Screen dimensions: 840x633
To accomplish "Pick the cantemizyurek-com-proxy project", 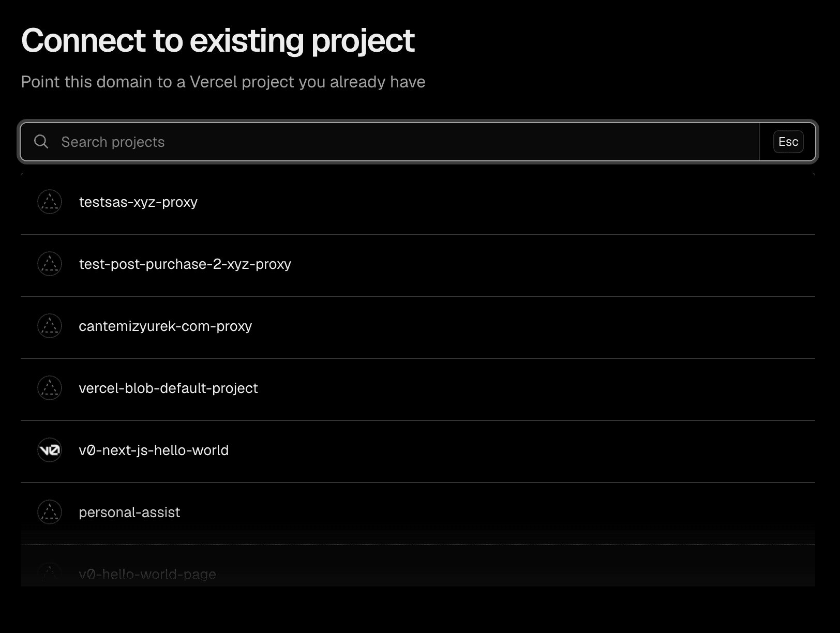I will pyautogui.click(x=418, y=327).
